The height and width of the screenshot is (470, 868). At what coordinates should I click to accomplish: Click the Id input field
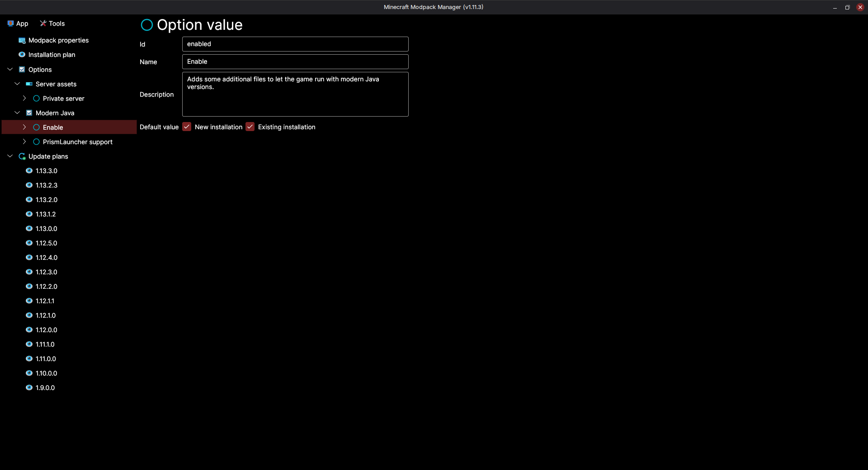(x=295, y=44)
